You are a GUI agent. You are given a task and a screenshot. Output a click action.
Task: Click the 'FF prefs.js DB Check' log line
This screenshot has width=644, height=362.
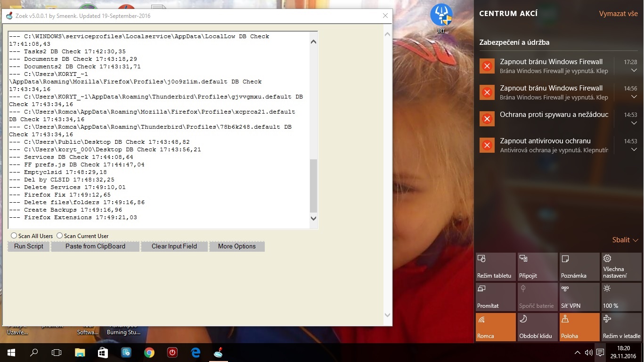pyautogui.click(x=77, y=165)
